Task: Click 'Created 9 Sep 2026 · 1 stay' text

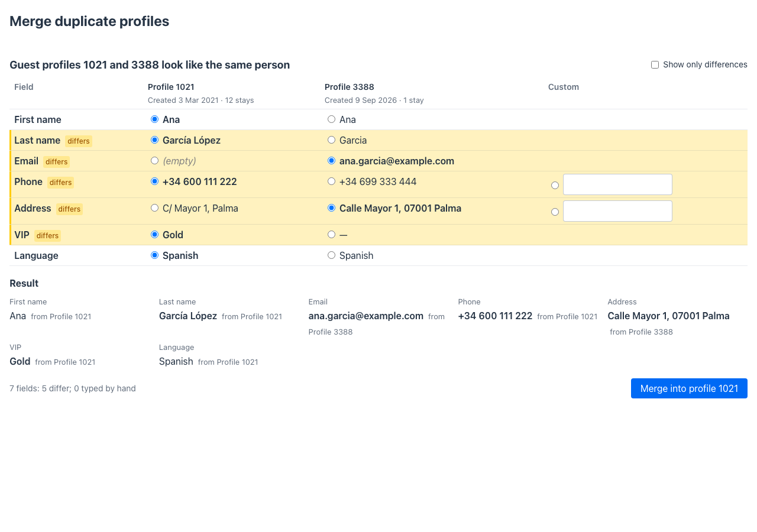Action: [374, 100]
